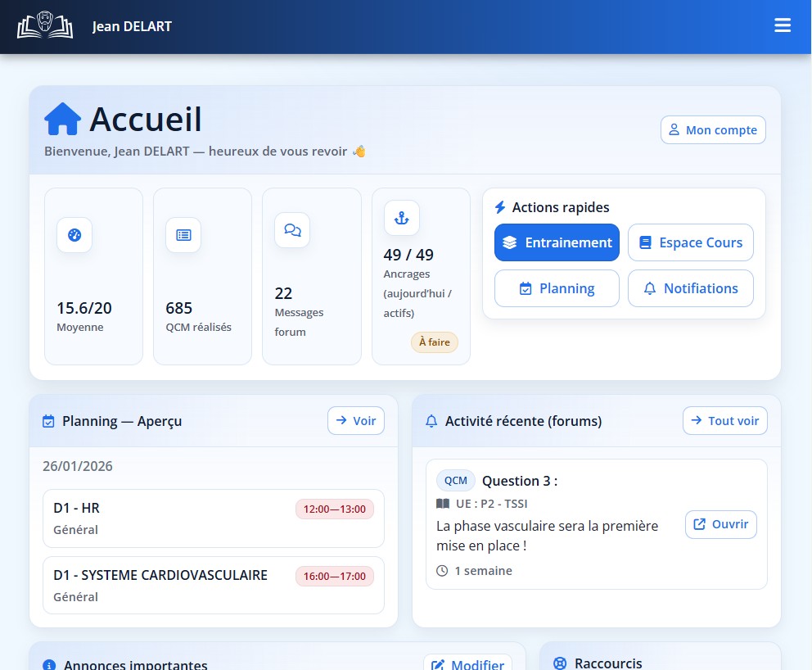Click the À faire status badge
Viewport: 812px width, 670px height.
(x=435, y=342)
